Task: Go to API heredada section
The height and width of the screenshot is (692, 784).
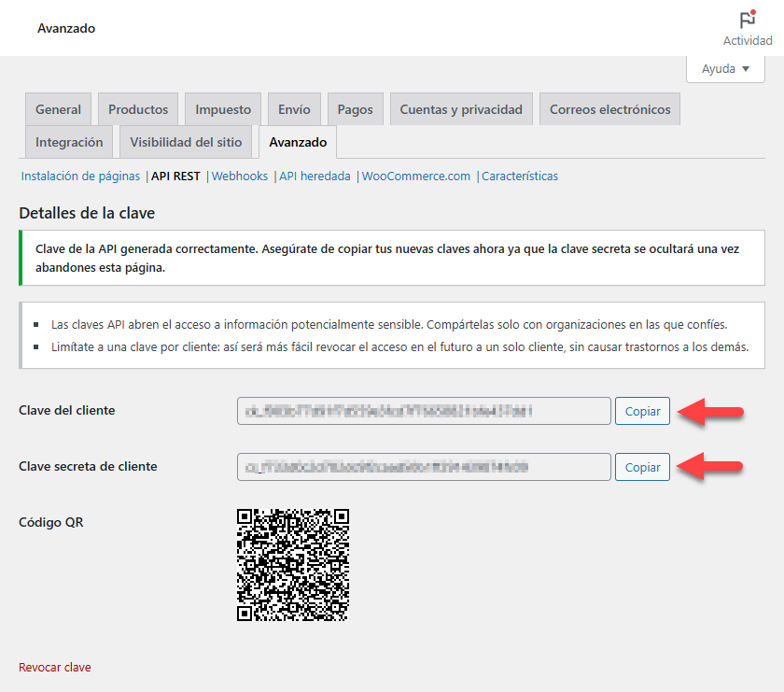Action: pos(315,176)
